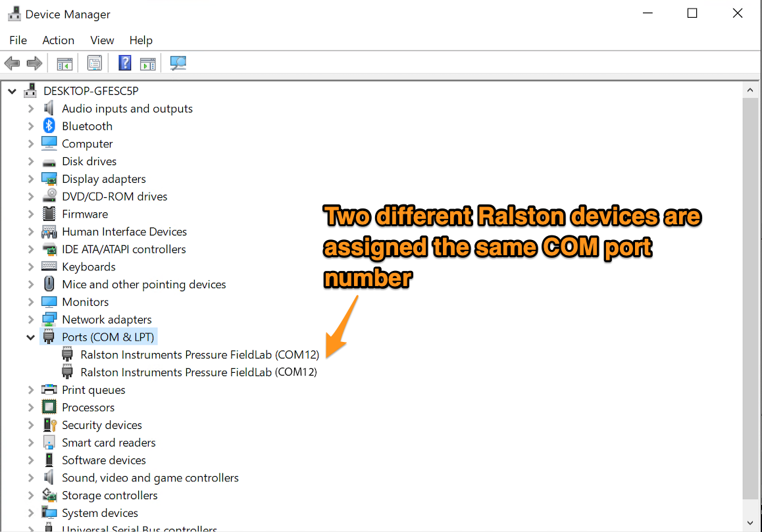Click the Monitors icon
The height and width of the screenshot is (532, 762).
click(x=49, y=302)
